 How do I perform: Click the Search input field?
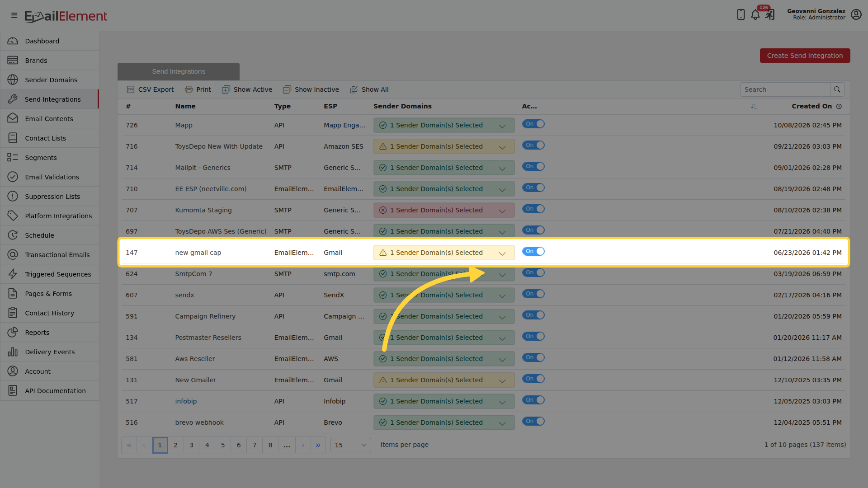point(785,89)
